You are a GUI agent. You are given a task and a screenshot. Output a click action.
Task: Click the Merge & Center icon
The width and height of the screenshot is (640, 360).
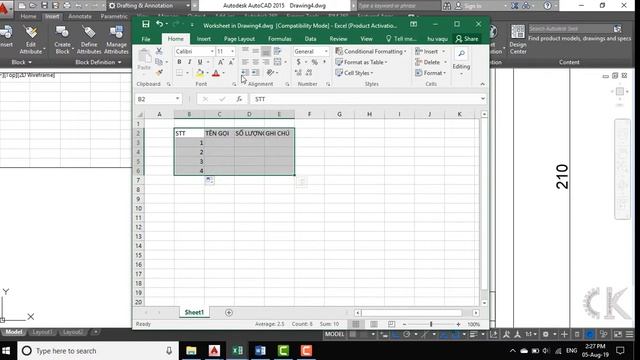tap(278, 62)
